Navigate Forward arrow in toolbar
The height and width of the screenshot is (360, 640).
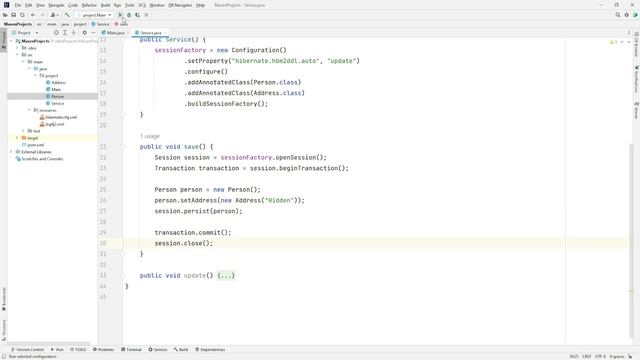point(42,15)
